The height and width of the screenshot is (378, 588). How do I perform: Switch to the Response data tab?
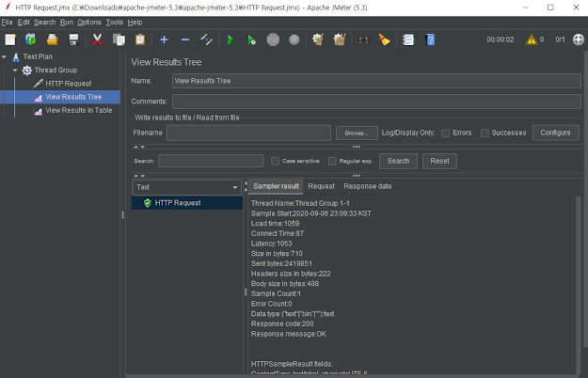tap(368, 186)
